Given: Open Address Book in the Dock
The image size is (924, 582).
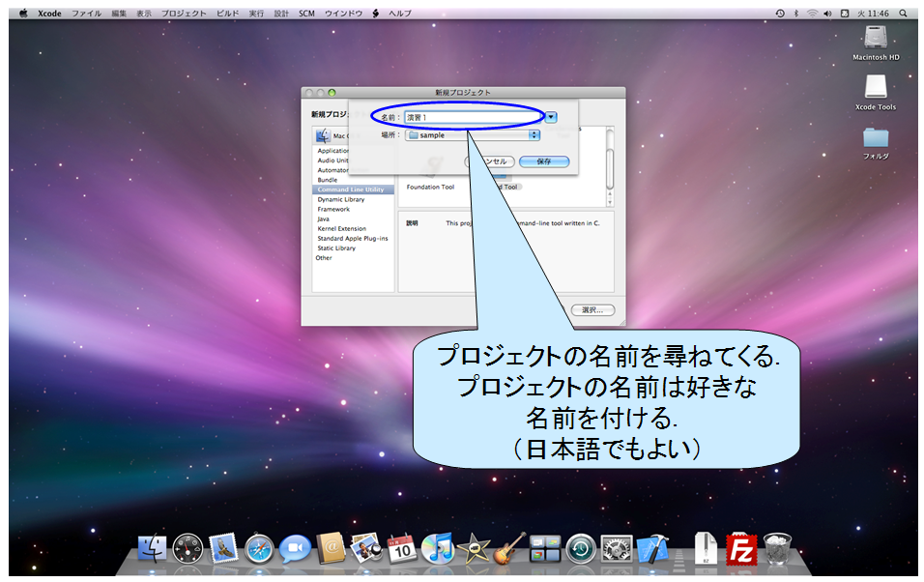Looking at the screenshot, I should pyautogui.click(x=331, y=548).
